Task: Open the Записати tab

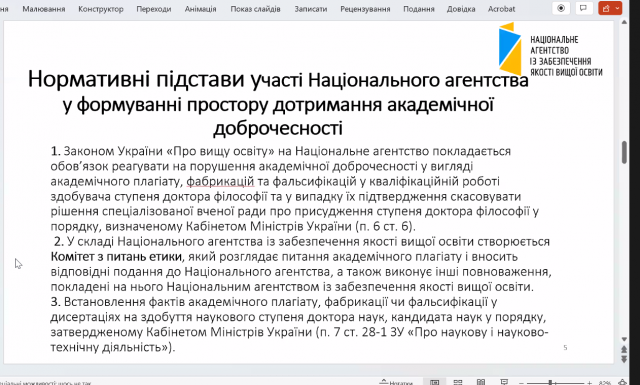Action: (311, 9)
